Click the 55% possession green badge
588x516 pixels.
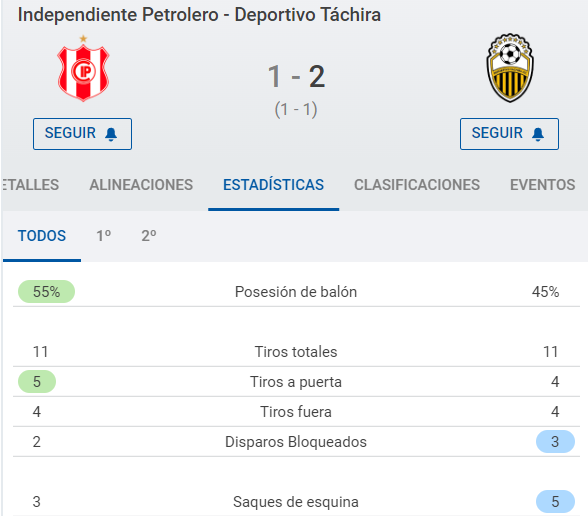pyautogui.click(x=46, y=291)
